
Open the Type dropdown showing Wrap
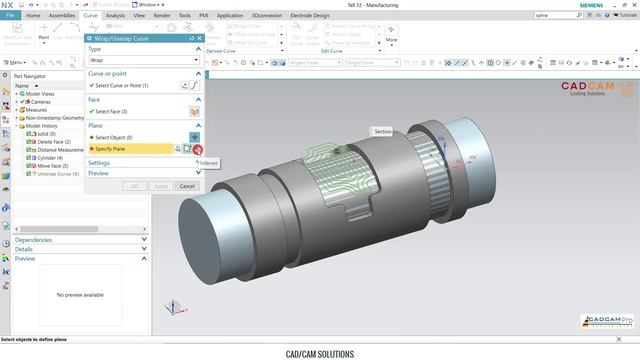pos(144,60)
